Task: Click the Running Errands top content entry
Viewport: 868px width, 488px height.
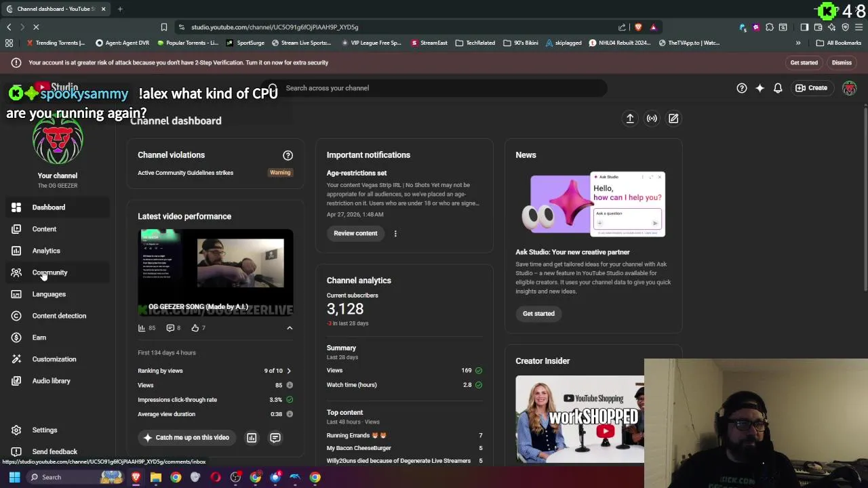Action: tap(356, 436)
